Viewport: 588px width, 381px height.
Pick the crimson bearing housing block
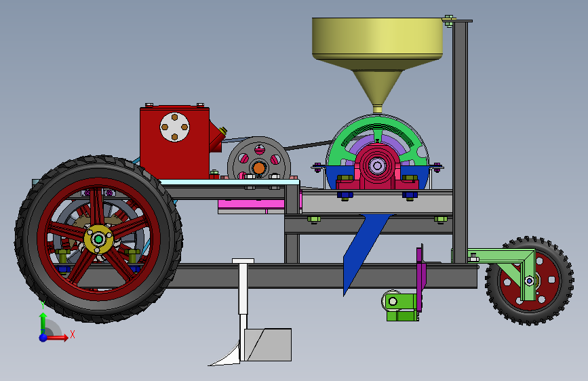point(377,169)
